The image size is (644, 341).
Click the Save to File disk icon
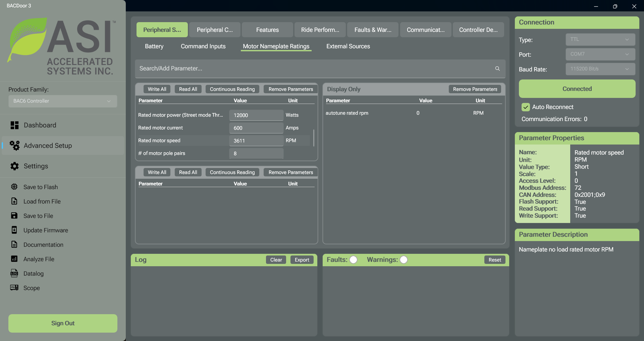(14, 216)
